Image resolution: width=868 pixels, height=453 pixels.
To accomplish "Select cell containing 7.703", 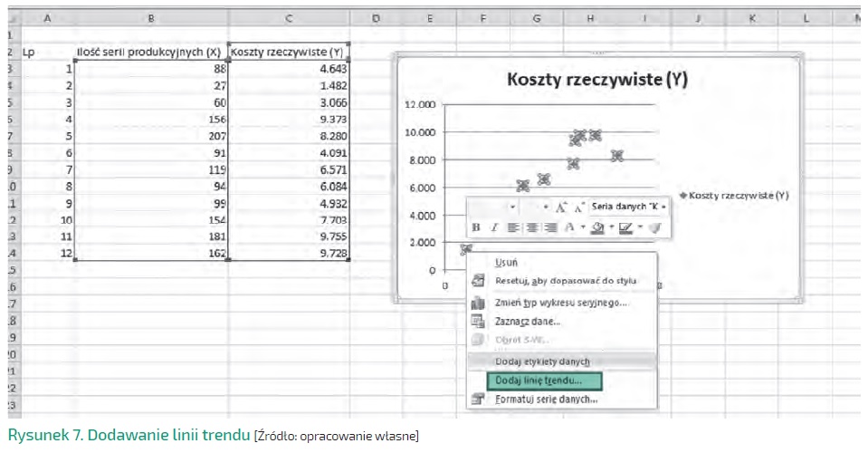I will 289,220.
